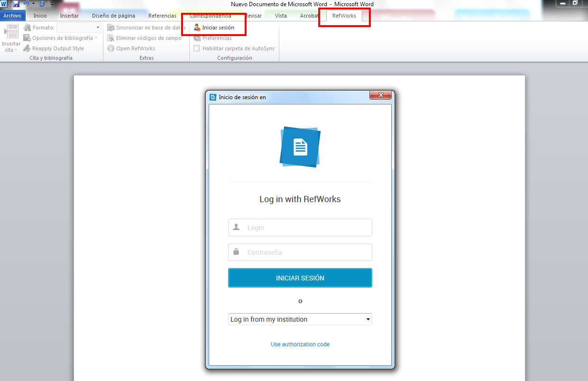Viewport: 588px width, 381px height.
Task: Expand the Insertar cita dropdown label
Action: [11, 47]
